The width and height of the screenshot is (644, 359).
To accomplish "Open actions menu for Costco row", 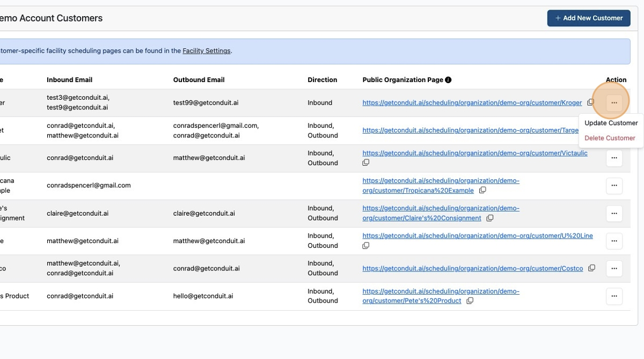I will click(x=614, y=268).
